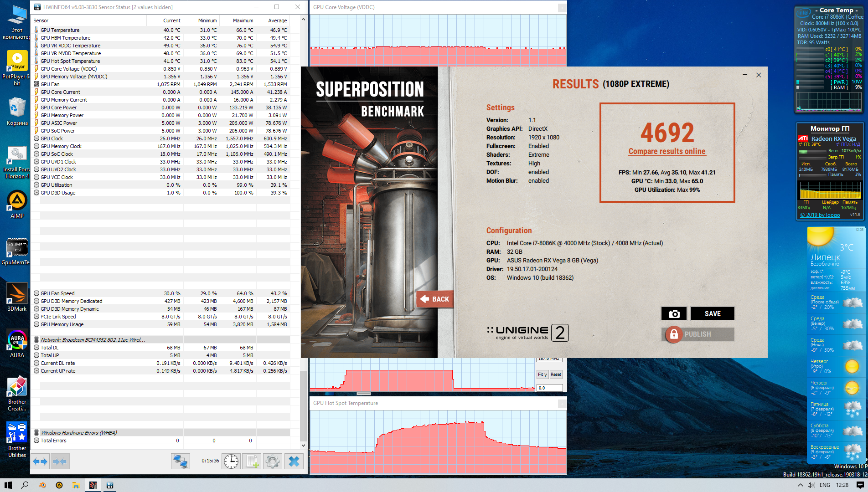This screenshot has width=868, height=492.
Task: Close sensors with the blue X button
Action: pyautogui.click(x=294, y=461)
